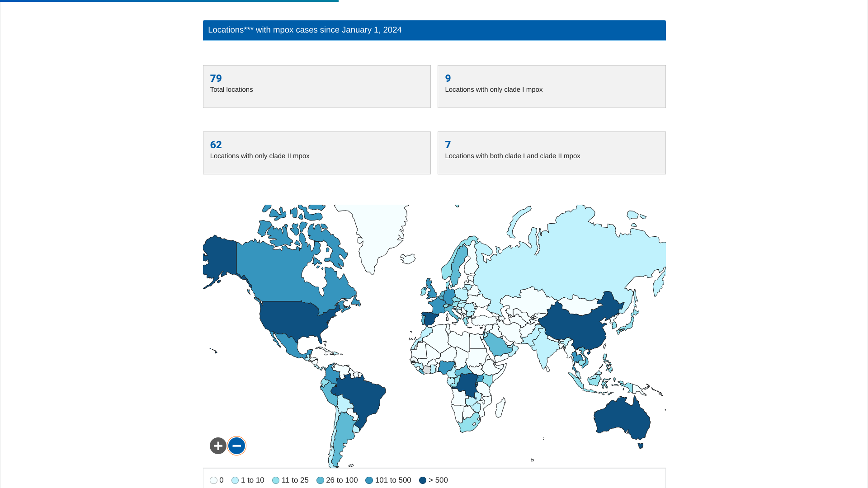This screenshot has height=488, width=868.
Task: Click the > 500 legend circle
Action: pyautogui.click(x=423, y=480)
